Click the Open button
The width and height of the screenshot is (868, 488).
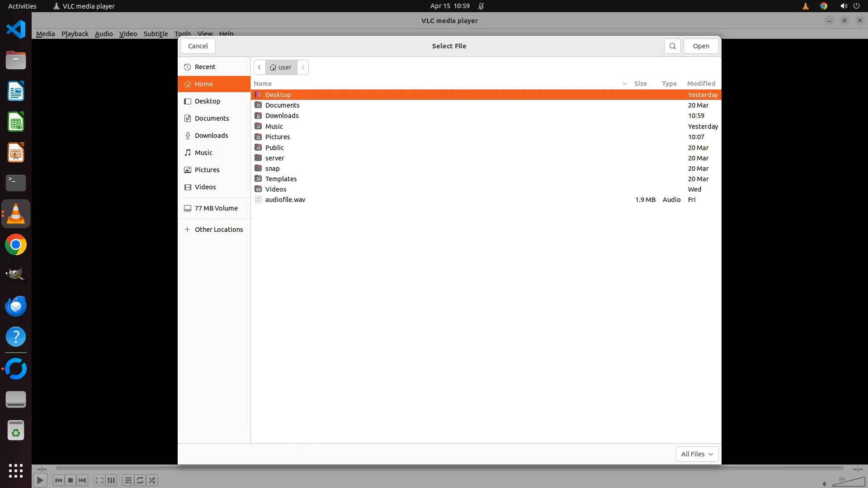point(701,46)
